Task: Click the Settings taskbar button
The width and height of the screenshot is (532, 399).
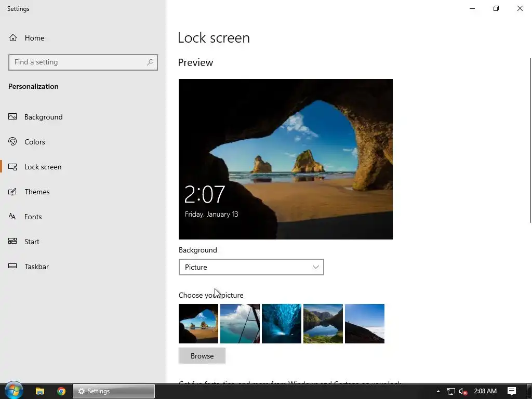Action: click(x=114, y=391)
